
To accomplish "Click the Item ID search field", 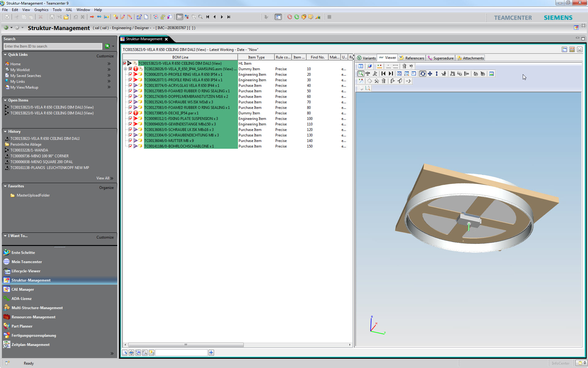I will point(53,46).
